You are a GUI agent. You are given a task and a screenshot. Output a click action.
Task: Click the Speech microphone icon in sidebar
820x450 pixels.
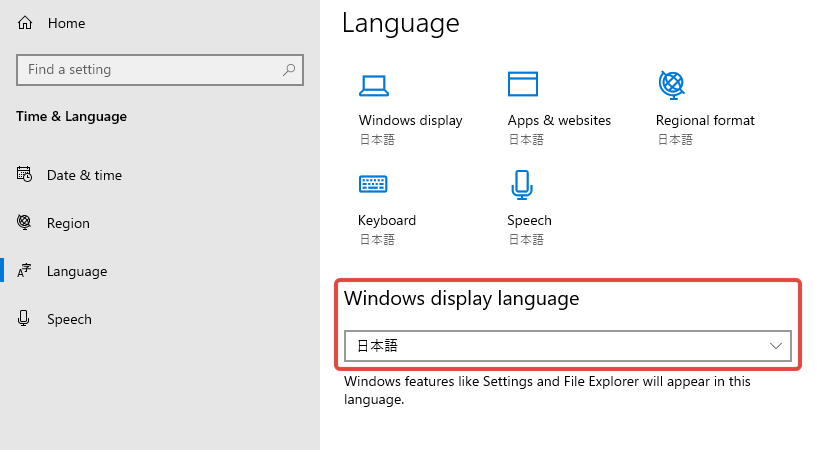coord(24,318)
